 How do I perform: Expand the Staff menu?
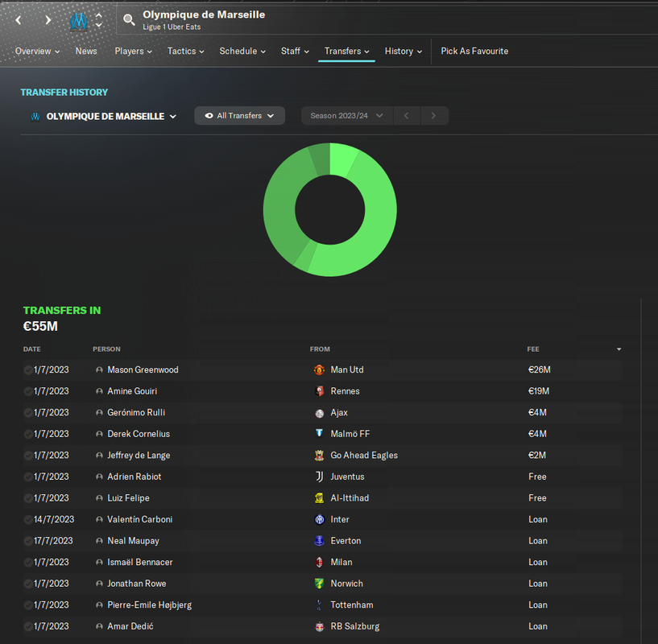click(x=295, y=52)
